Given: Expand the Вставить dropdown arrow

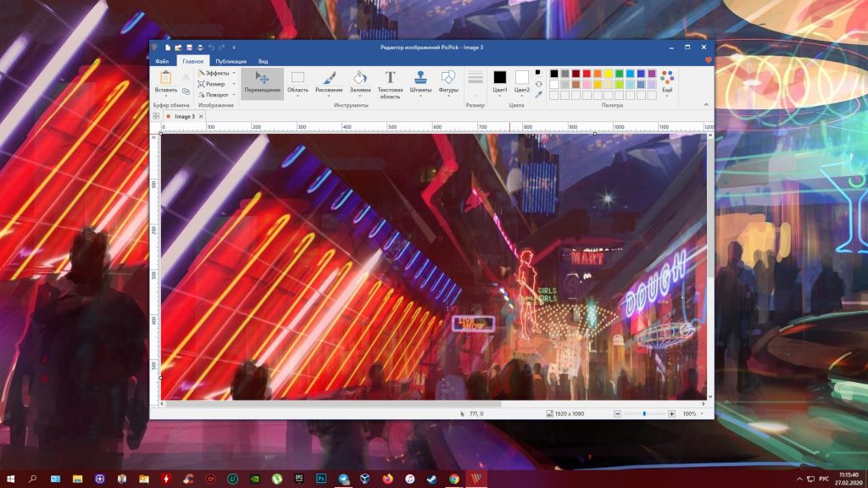Looking at the screenshot, I should coord(165,97).
